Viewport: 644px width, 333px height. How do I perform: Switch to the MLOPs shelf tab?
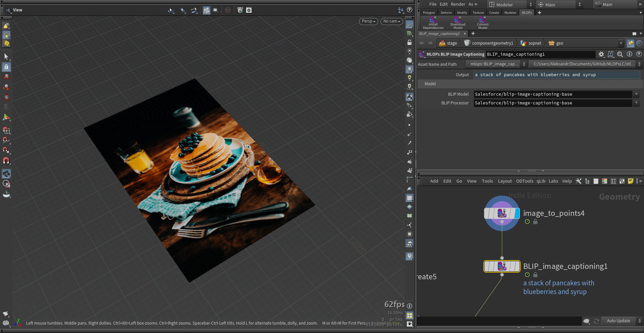tap(527, 13)
